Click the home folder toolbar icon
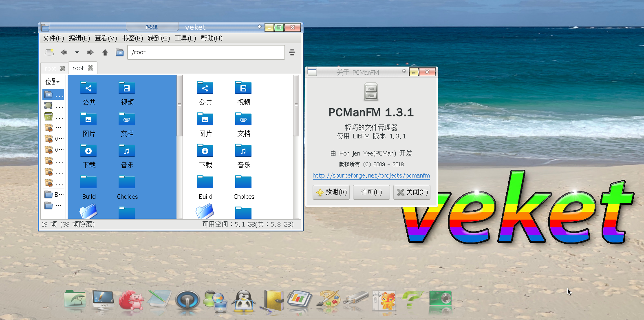This screenshot has height=320, width=644. pyautogui.click(x=119, y=52)
